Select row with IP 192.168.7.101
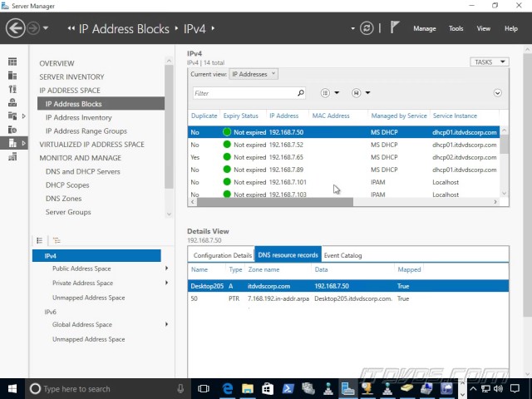This screenshot has height=399, width=532. click(343, 183)
